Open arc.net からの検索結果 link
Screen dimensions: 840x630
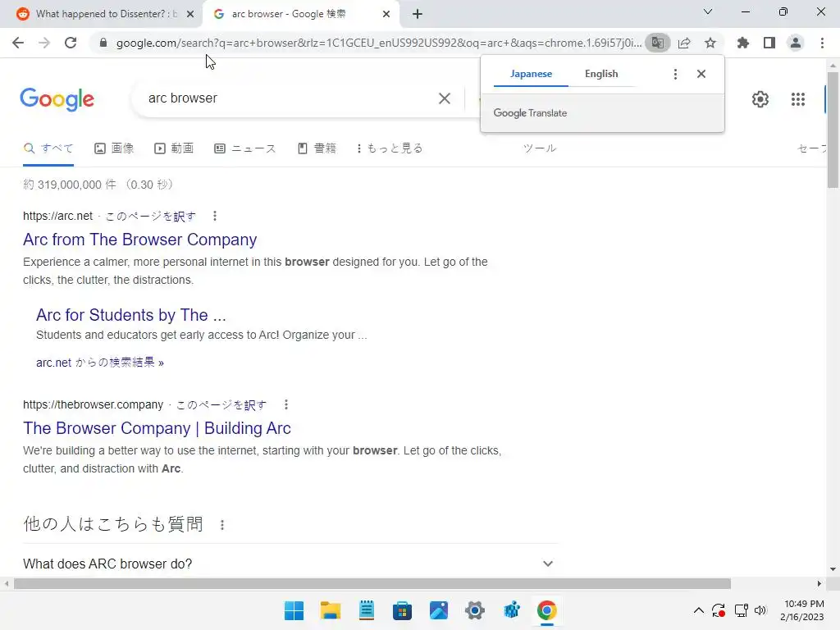(x=99, y=363)
